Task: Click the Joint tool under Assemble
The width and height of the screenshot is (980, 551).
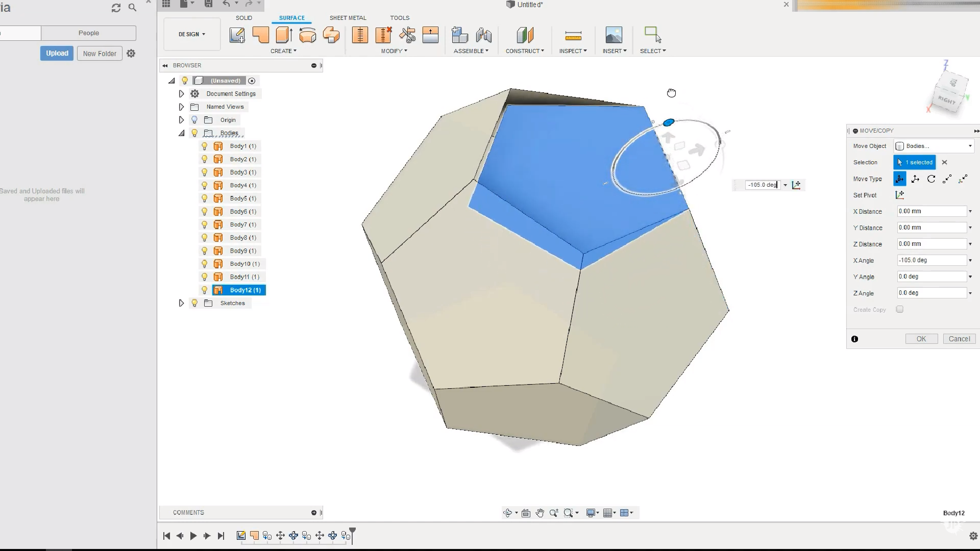Action: [483, 35]
